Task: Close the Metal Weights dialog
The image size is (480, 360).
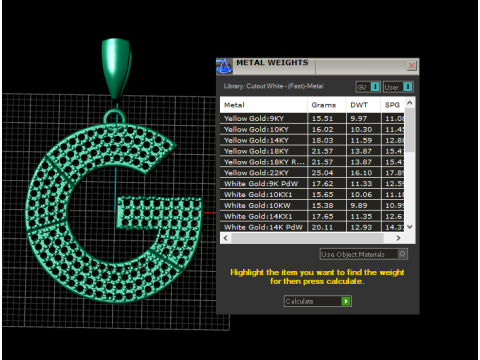Action: (x=412, y=66)
